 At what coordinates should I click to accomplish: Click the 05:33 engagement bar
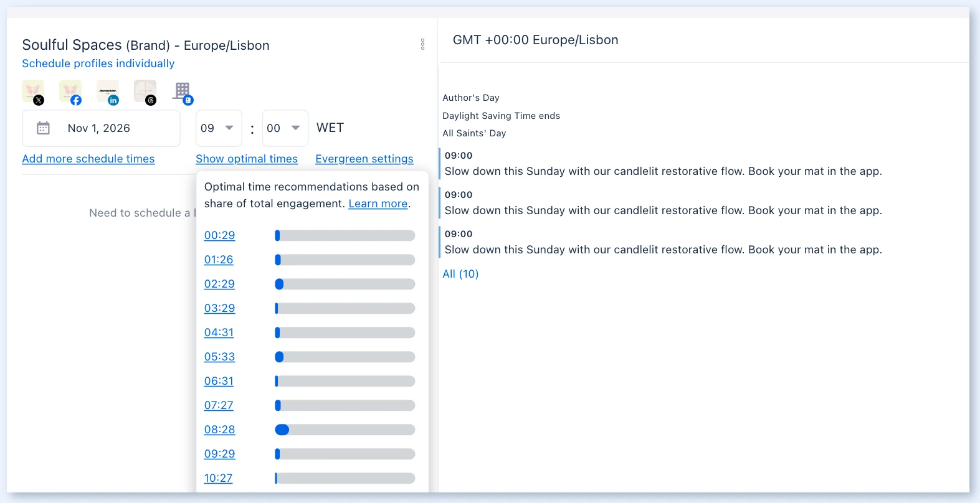click(345, 357)
